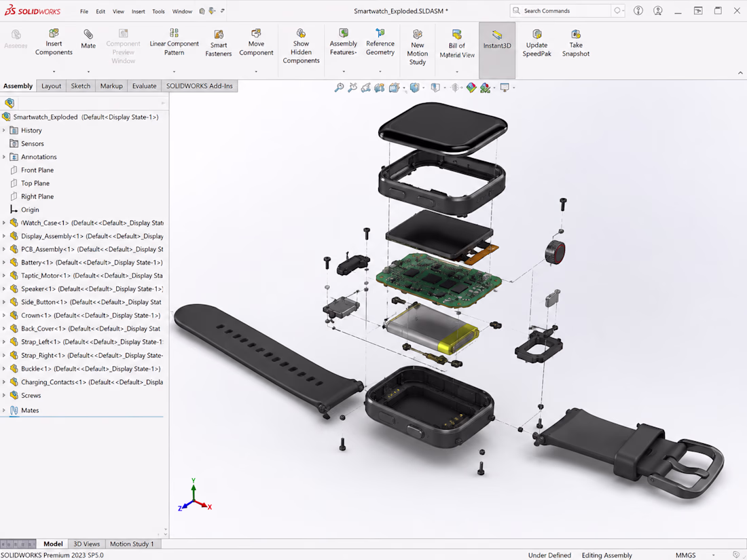The height and width of the screenshot is (560, 747).
Task: Expand the Mates folder
Action: pyautogui.click(x=4, y=410)
